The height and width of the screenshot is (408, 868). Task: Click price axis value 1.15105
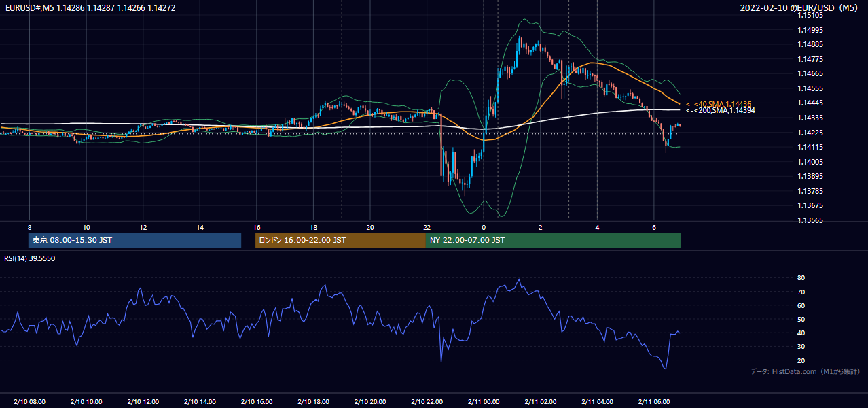pos(811,15)
